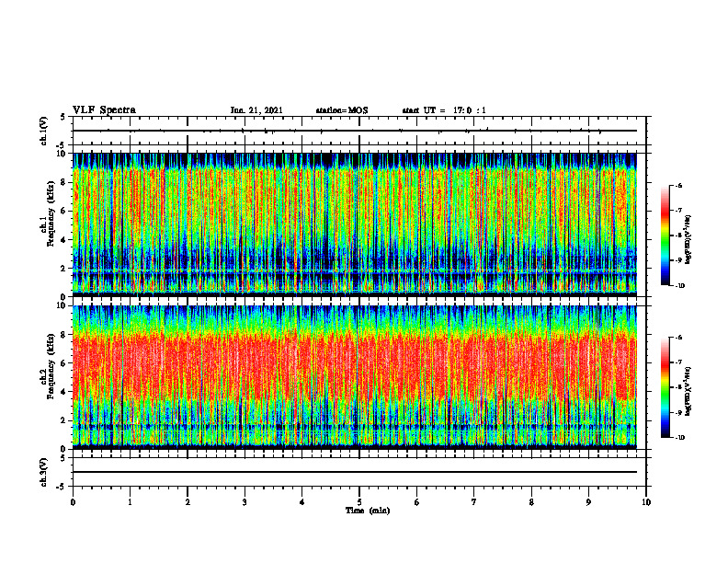Click the ch.1 spectrogram panel
Screen dimensions: 728x563
tap(355, 224)
